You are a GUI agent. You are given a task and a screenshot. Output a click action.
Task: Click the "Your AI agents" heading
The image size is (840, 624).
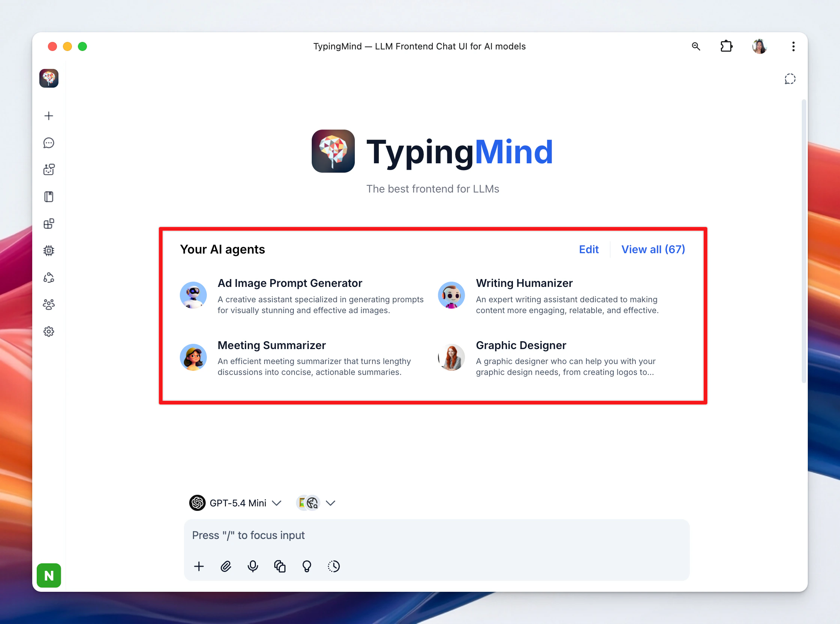[223, 249]
